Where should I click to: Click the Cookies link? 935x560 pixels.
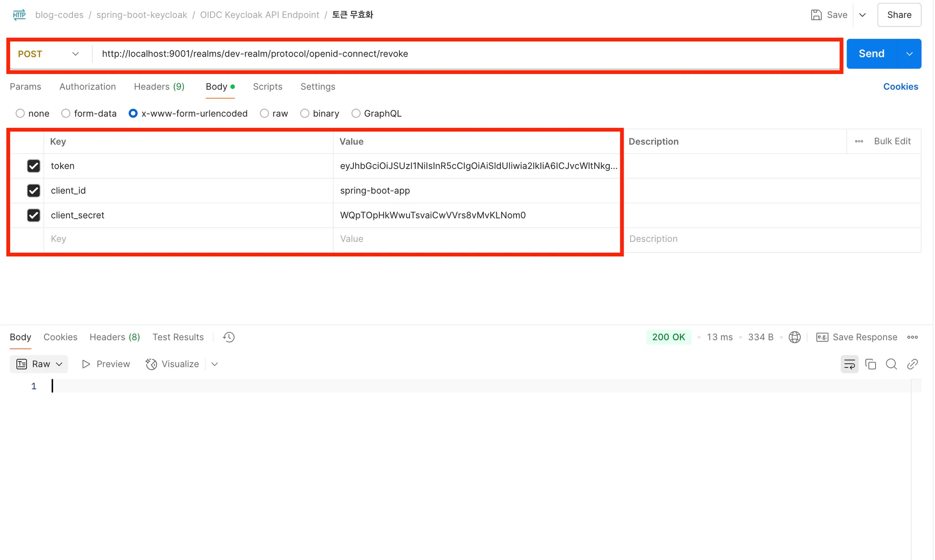pos(900,86)
